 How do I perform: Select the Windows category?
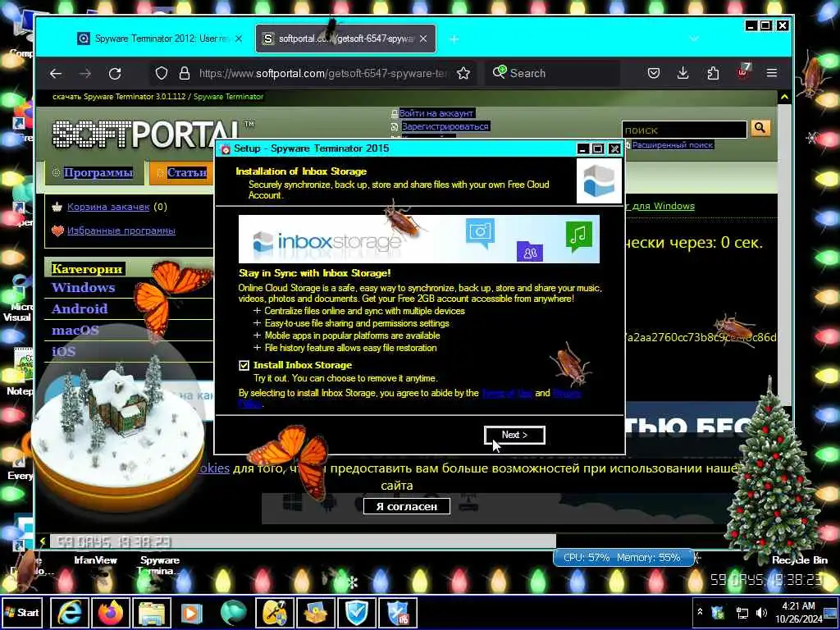[x=83, y=288]
